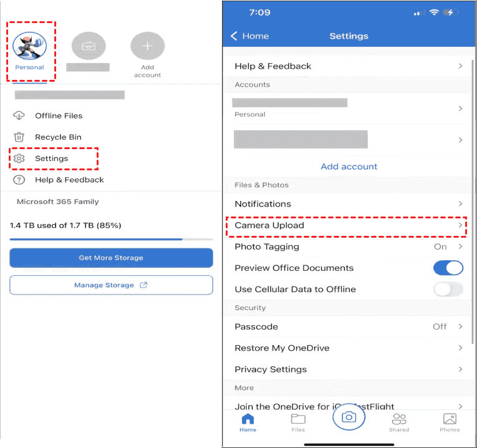Open Recycle Bin menu entry
The image size is (477, 448).
click(x=58, y=137)
